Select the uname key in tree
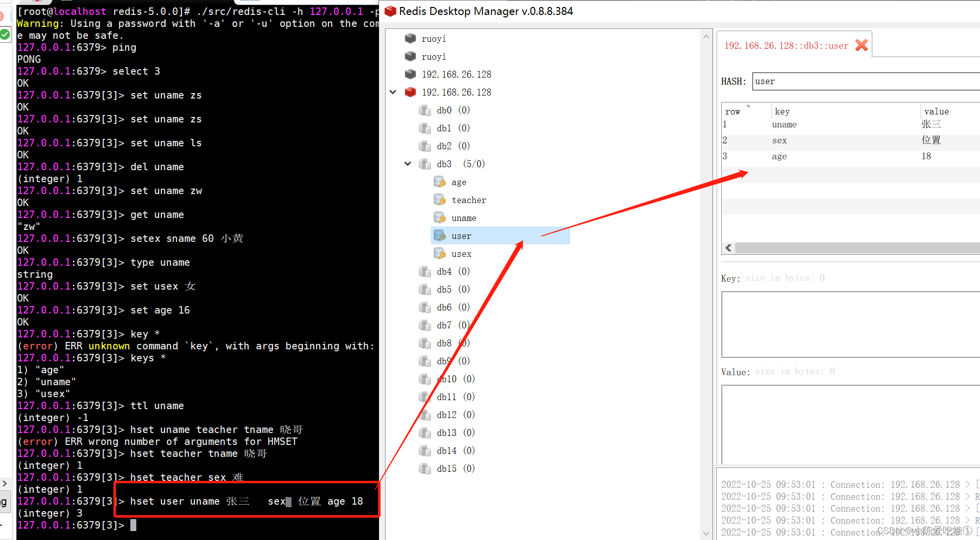The height and width of the screenshot is (540, 980). click(x=464, y=218)
